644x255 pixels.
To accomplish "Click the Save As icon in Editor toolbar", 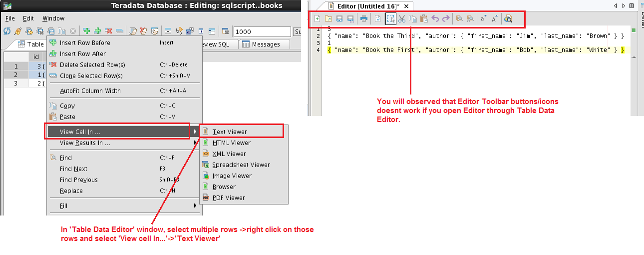I will [350, 19].
